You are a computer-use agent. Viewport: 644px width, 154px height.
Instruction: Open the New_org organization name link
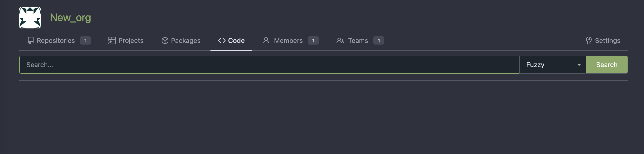pos(70,18)
